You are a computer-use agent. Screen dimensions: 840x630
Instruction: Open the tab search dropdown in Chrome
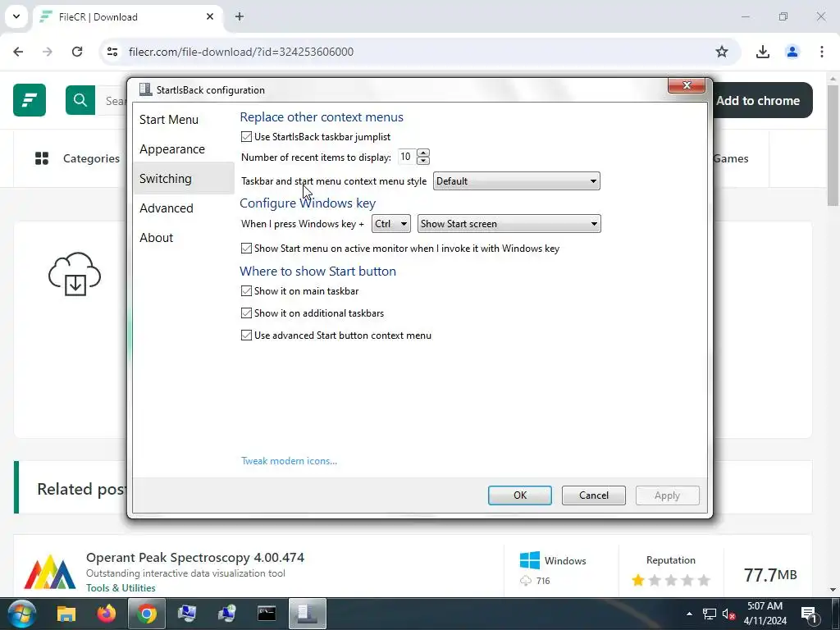click(16, 16)
